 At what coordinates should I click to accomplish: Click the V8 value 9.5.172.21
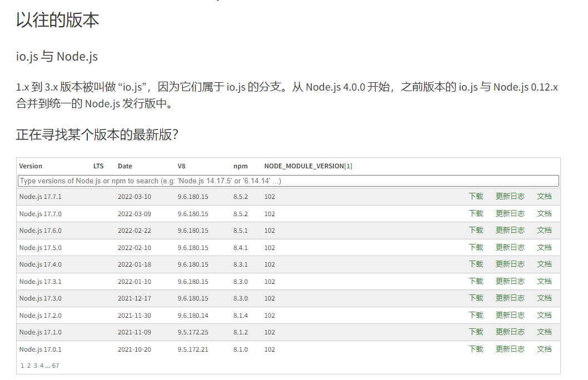click(193, 349)
